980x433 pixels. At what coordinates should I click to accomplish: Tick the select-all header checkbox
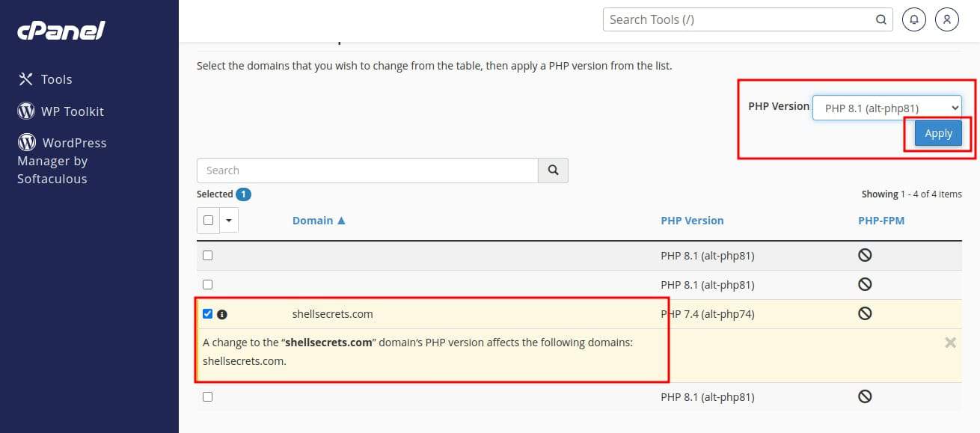[208, 221]
